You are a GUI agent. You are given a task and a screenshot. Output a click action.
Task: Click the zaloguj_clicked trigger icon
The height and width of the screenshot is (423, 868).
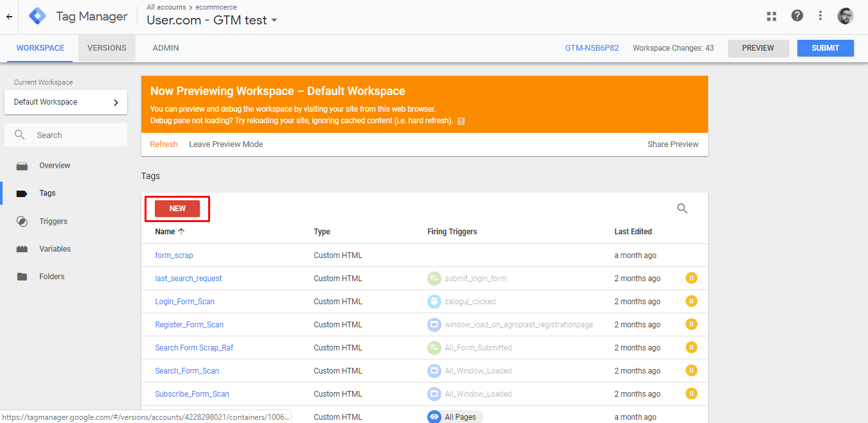point(434,302)
